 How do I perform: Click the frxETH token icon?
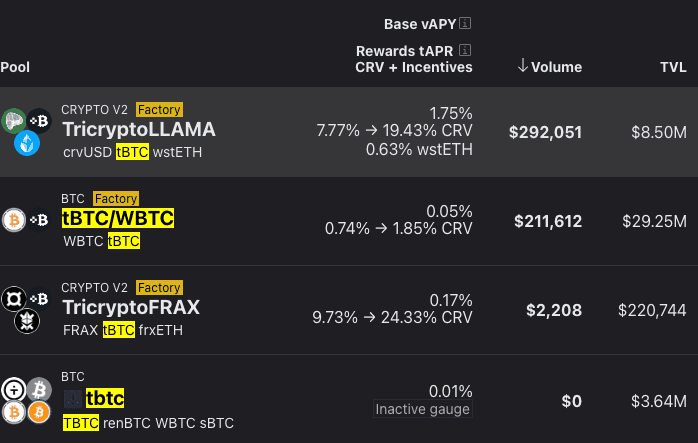coord(26,322)
